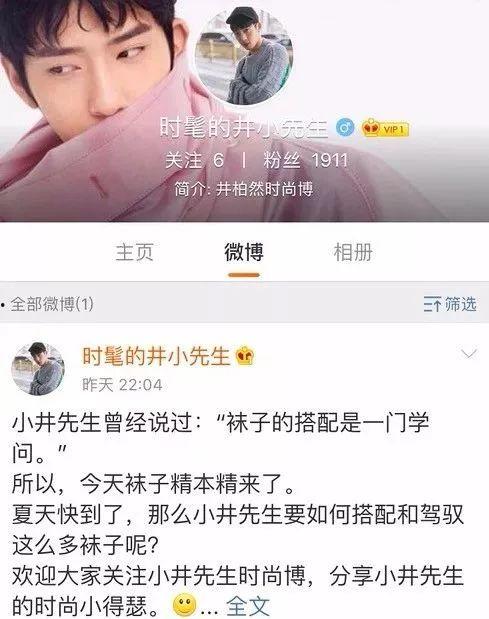Select the 微博 tab
Image resolution: width=489 pixels, height=619 pixels.
point(244,252)
